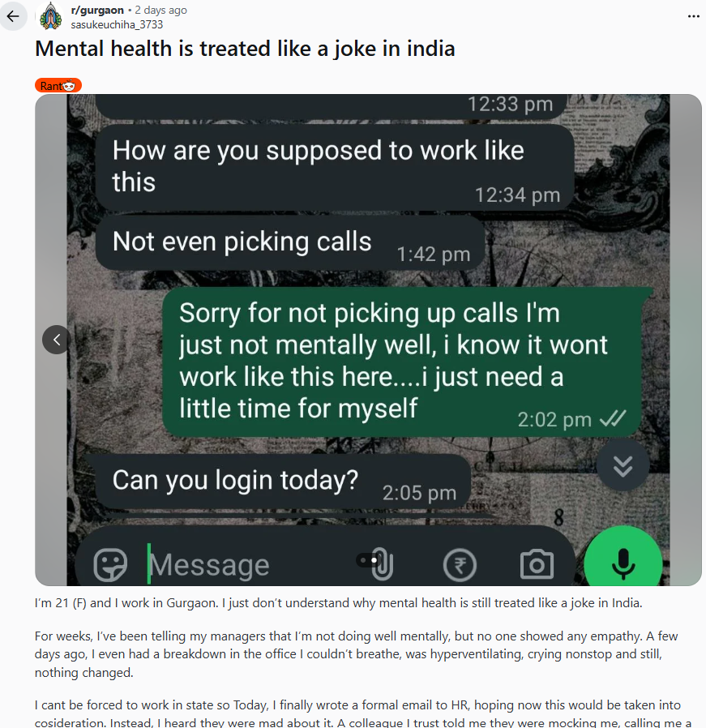Tap the emoji sticker icon in the message bar

(x=110, y=564)
